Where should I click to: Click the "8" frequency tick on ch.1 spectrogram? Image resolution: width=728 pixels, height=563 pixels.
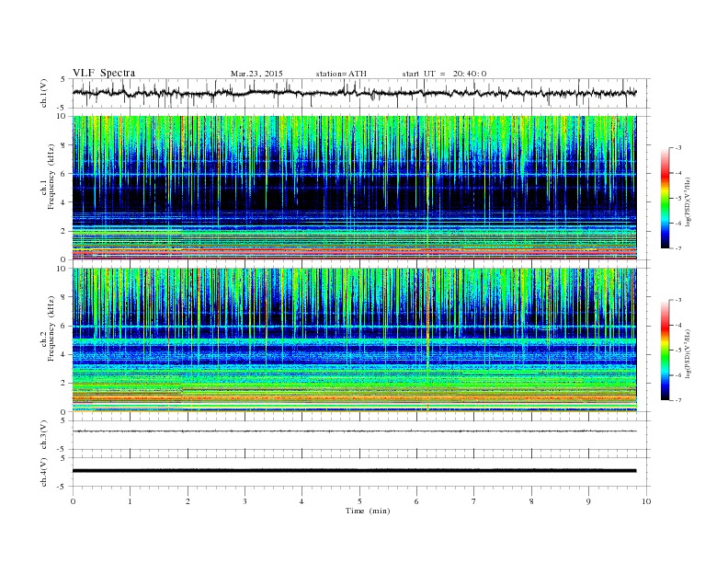click(x=64, y=145)
